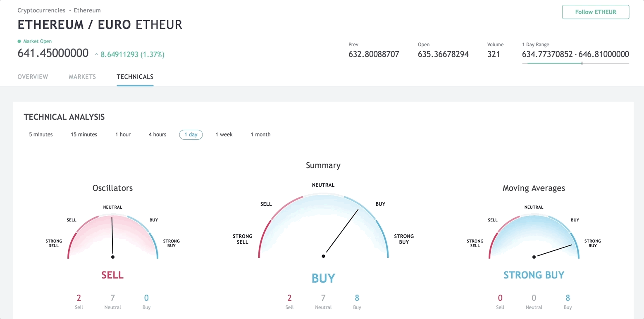The width and height of the screenshot is (644, 319).
Task: Click the ETHEREUM / EURO ETHEUR title
Action: pyautogui.click(x=100, y=25)
